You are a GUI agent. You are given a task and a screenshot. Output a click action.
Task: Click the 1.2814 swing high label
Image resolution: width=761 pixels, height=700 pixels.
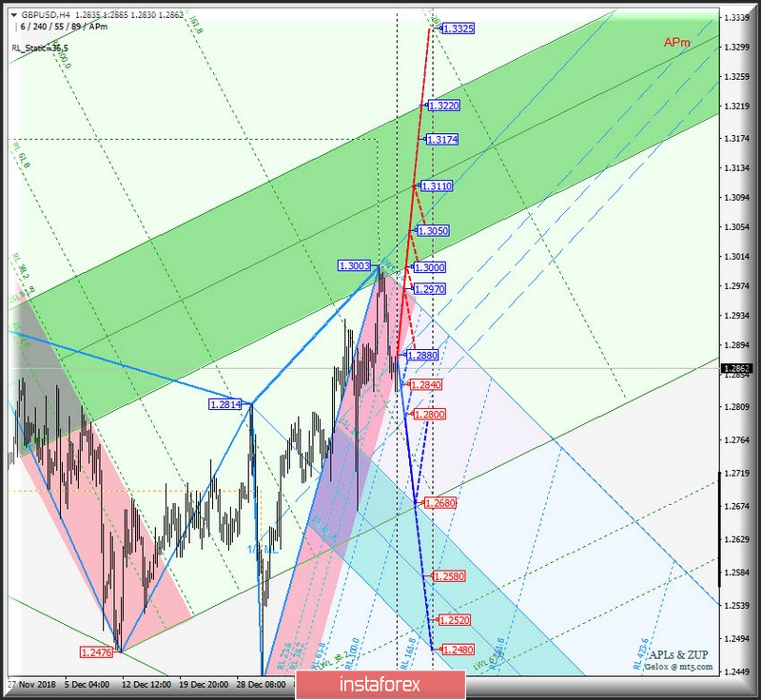pyautogui.click(x=224, y=404)
